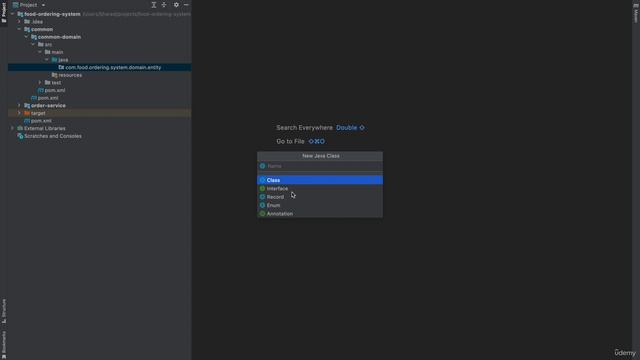640x360 pixels.
Task: Click the resources folder icon
Action: 54,75
